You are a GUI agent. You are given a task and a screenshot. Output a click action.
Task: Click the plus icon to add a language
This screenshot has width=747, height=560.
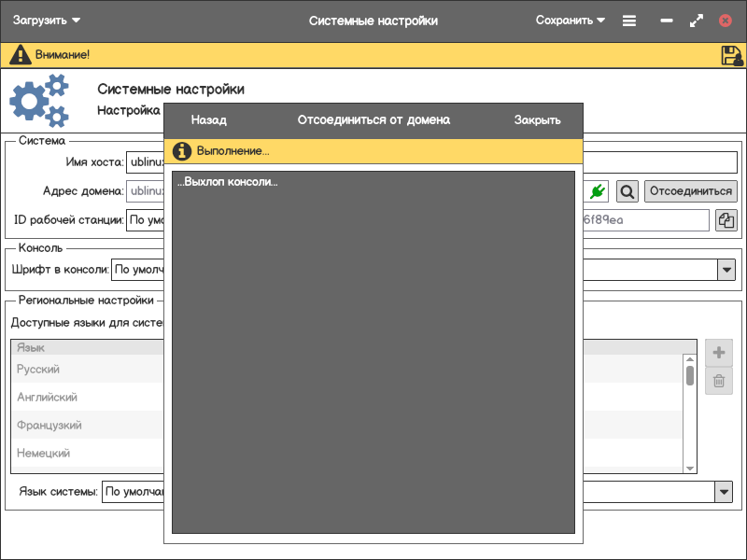pos(718,353)
